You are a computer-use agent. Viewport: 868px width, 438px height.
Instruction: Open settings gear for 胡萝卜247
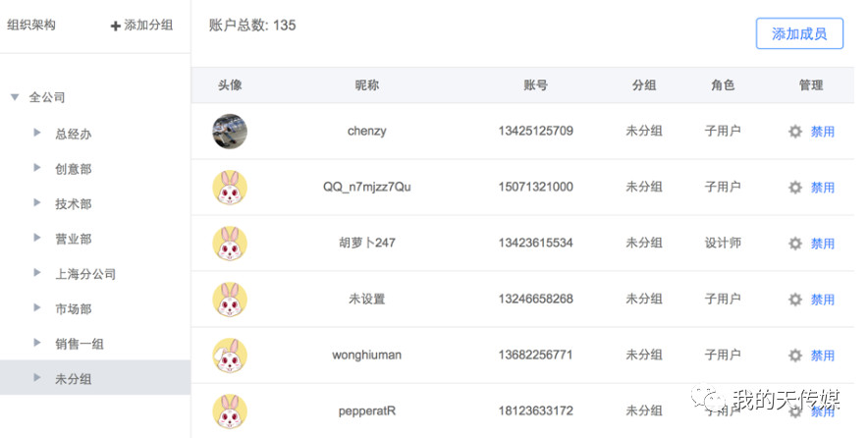point(795,244)
